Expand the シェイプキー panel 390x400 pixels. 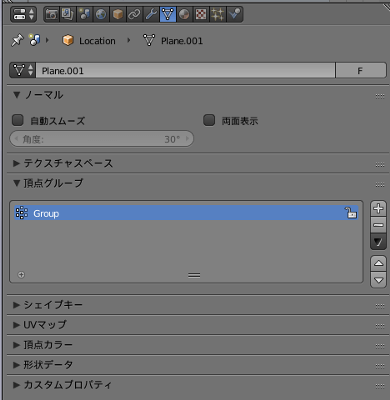16,305
